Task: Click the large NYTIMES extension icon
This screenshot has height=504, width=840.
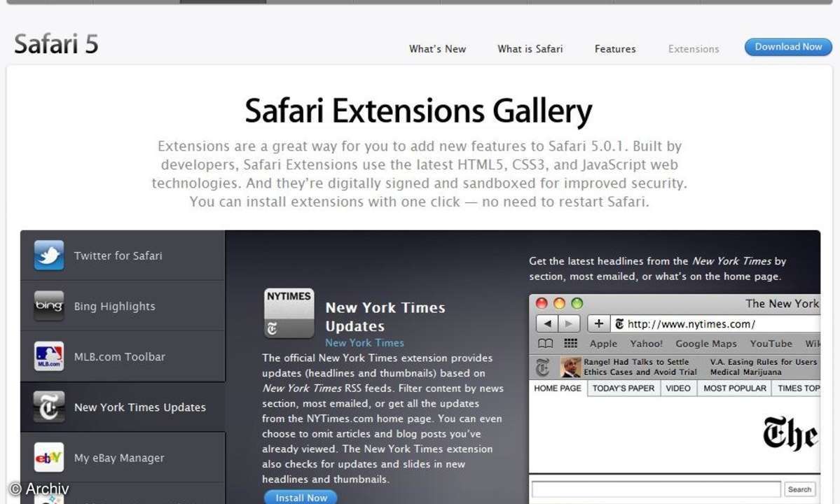Action: tap(289, 313)
